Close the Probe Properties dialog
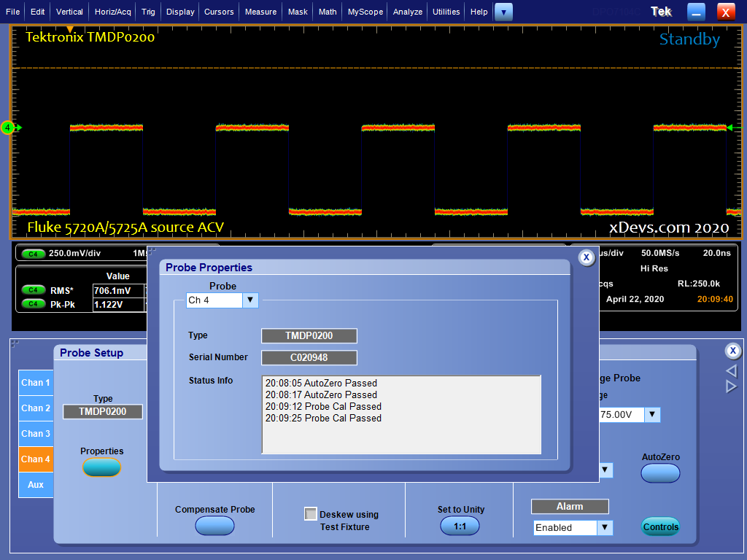 (587, 257)
